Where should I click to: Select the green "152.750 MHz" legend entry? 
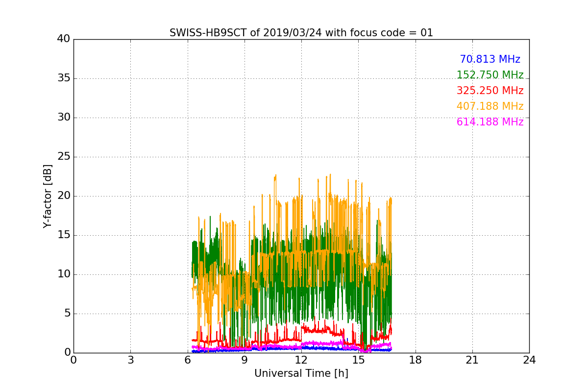(x=490, y=75)
